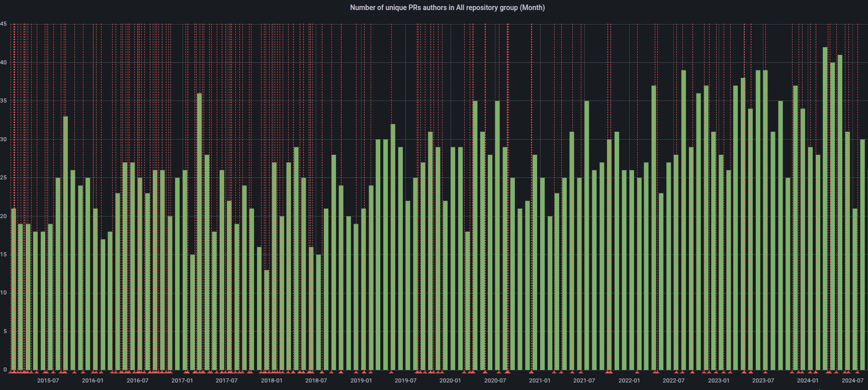Viewport: 868px width, 390px height.
Task: Click the 2022-08 bar reaching 39
Action: (x=683, y=220)
